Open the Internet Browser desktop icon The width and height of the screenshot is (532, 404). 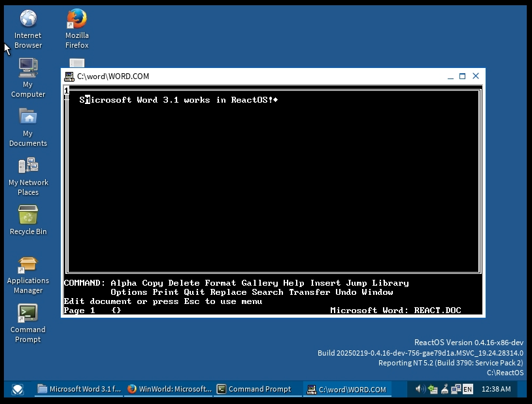(x=27, y=20)
